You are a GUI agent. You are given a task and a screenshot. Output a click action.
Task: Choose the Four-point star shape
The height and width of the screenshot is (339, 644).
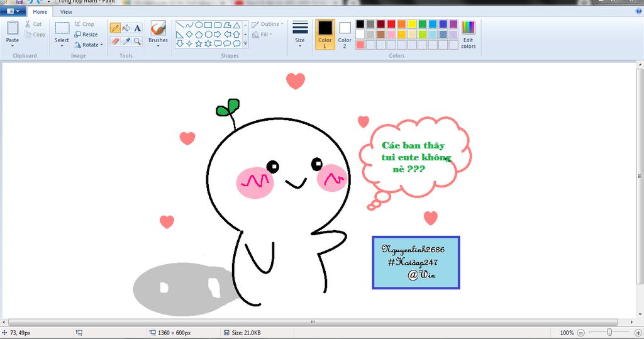189,43
